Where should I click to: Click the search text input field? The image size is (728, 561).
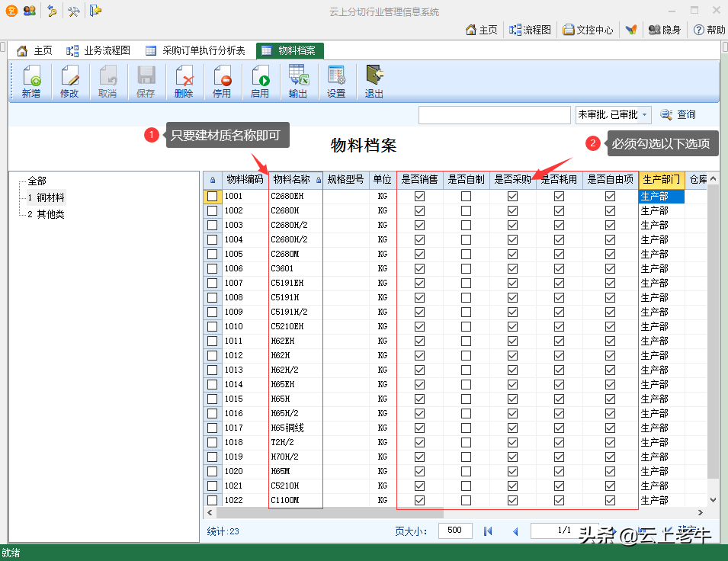click(494, 115)
